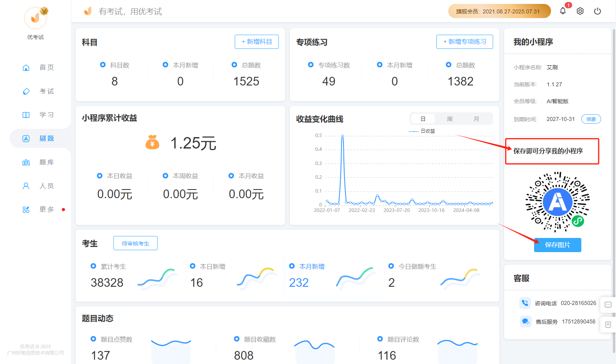This screenshot has width=616, height=364.
Task: Click the expiry date 2027-10-31
Action: point(560,119)
